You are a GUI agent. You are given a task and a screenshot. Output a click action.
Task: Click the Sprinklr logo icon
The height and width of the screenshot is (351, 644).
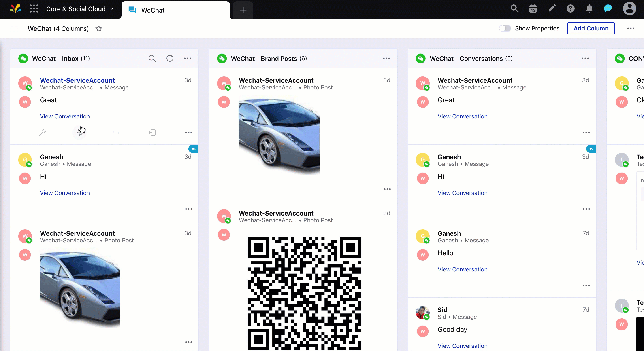coord(15,9)
